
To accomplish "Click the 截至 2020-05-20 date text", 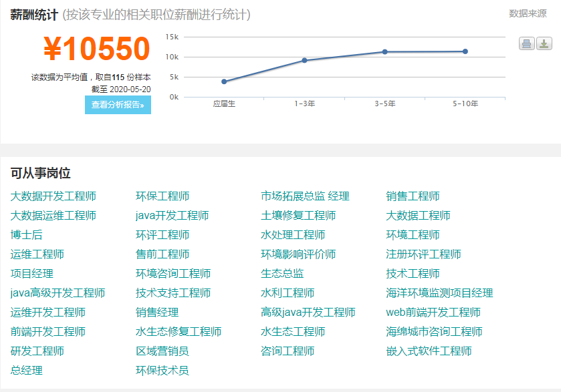I will (121, 89).
